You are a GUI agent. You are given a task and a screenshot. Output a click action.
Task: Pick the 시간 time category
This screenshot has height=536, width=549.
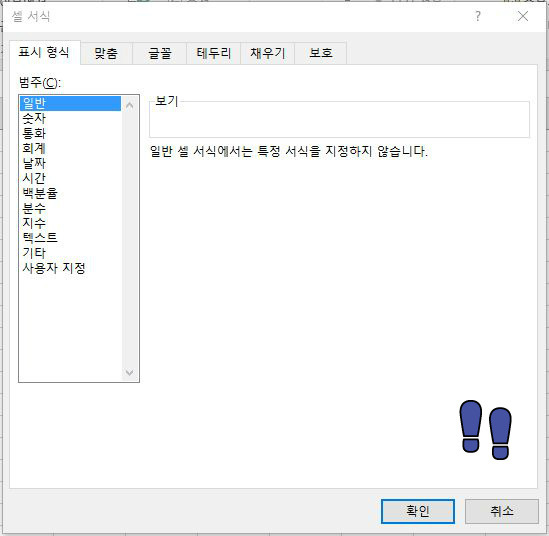[x=70, y=178]
